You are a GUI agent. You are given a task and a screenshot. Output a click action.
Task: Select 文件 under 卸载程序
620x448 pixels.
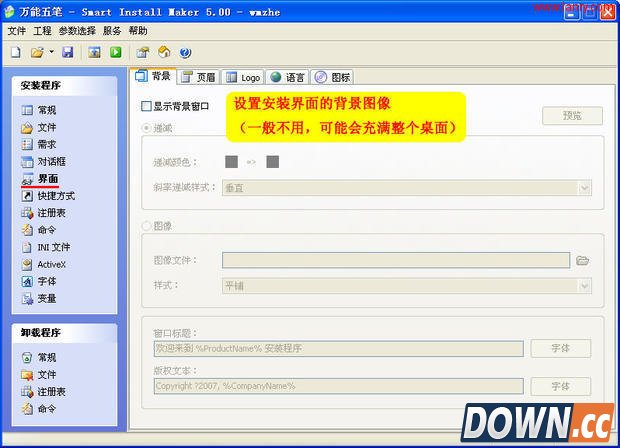click(39, 374)
